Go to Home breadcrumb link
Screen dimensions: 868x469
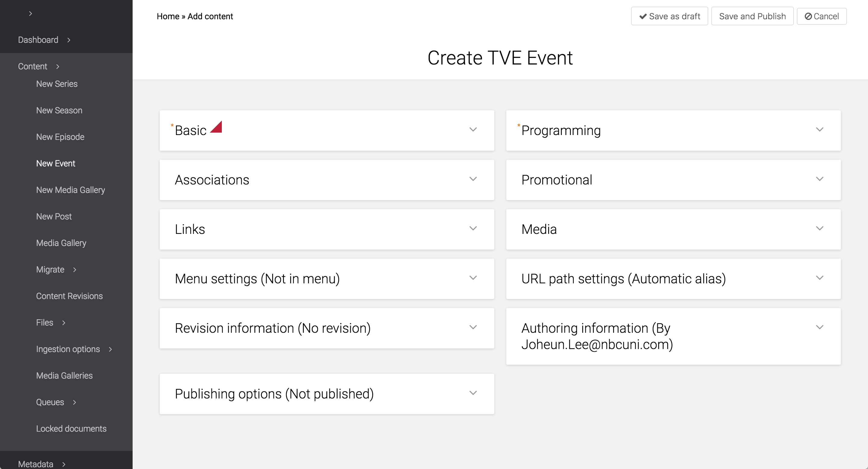point(168,16)
